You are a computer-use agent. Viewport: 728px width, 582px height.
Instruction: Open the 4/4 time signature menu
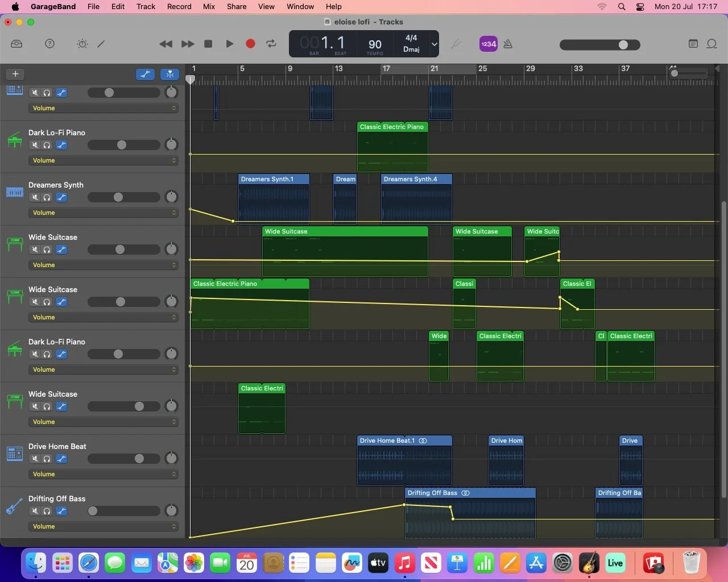point(411,38)
